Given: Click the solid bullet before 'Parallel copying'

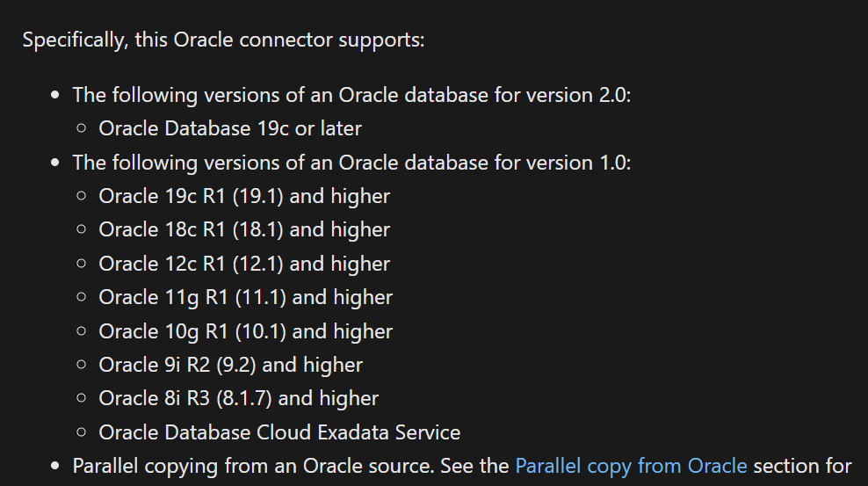Looking at the screenshot, I should (x=55, y=466).
